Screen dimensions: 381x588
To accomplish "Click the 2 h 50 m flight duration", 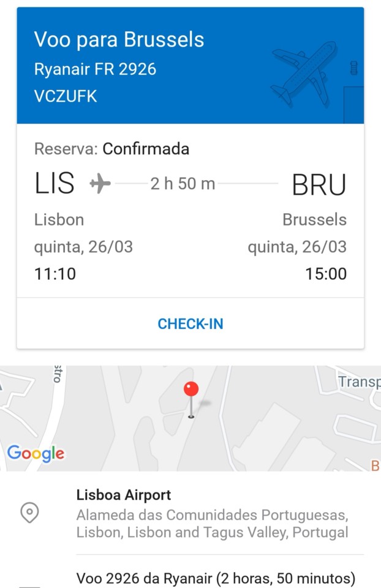I will coord(183,183).
